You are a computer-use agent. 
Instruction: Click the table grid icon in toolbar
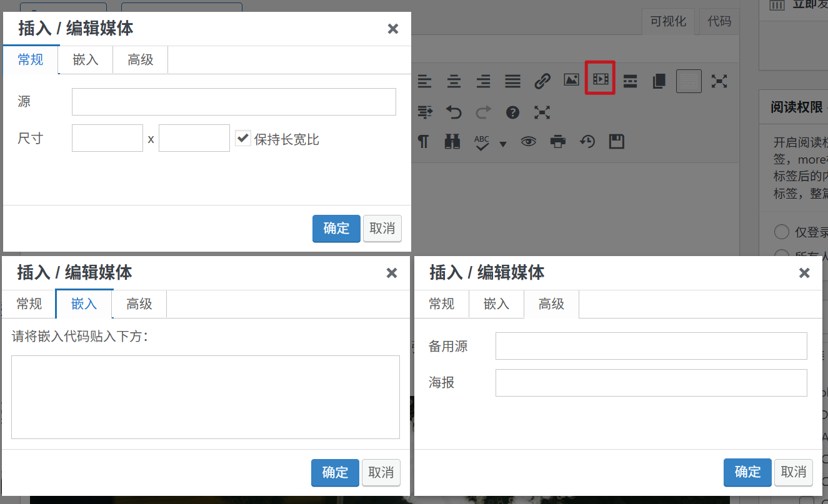pos(689,81)
